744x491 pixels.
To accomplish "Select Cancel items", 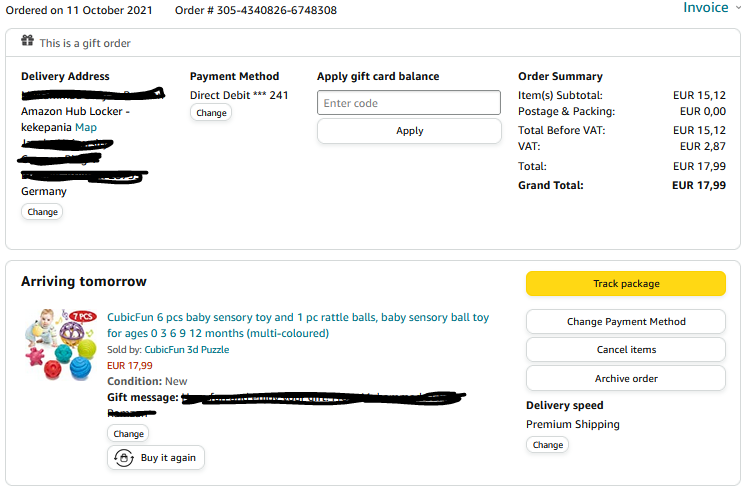I will point(626,350).
